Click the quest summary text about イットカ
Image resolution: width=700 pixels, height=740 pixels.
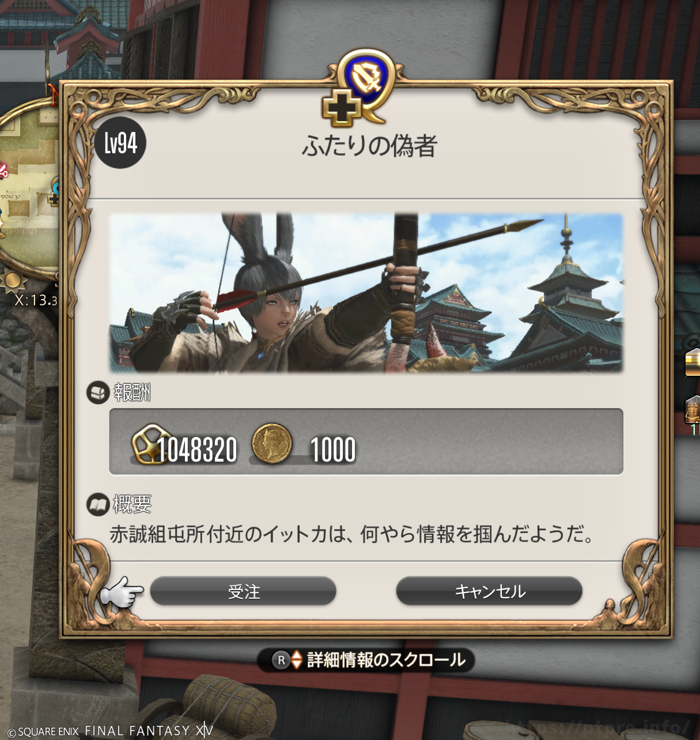(x=352, y=534)
